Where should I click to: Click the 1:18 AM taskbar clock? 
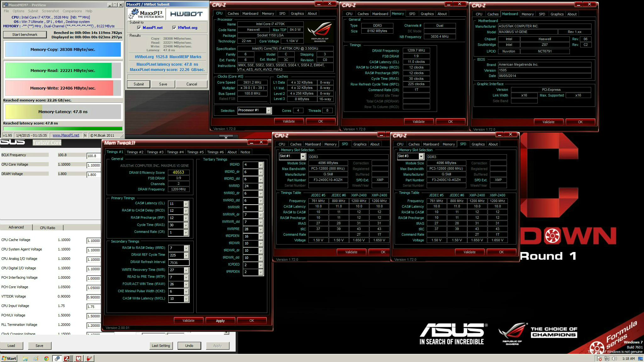click(628, 359)
